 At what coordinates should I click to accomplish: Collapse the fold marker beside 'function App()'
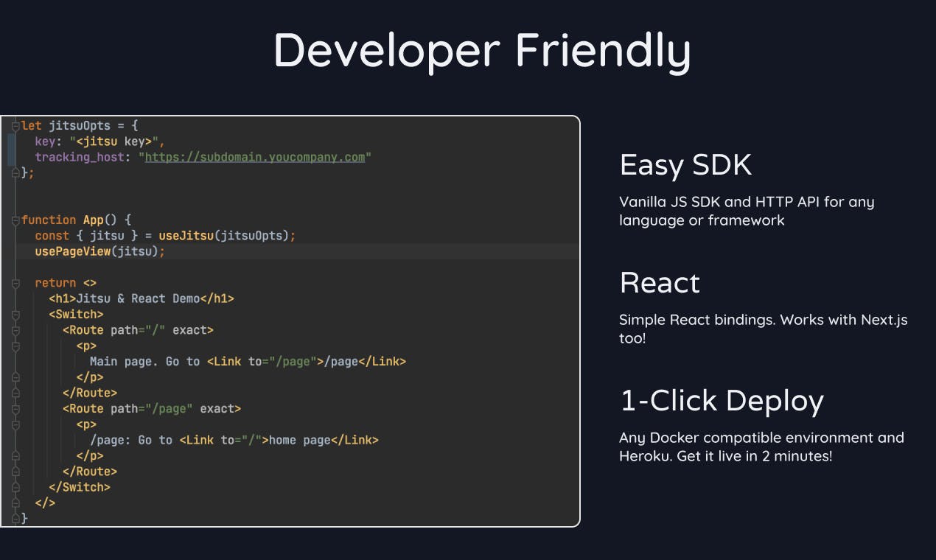click(15, 220)
